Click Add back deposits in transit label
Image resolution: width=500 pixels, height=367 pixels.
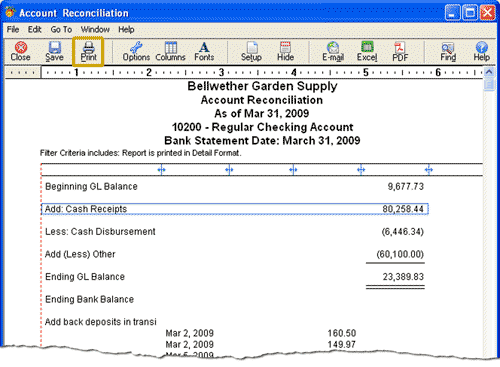coord(100,322)
